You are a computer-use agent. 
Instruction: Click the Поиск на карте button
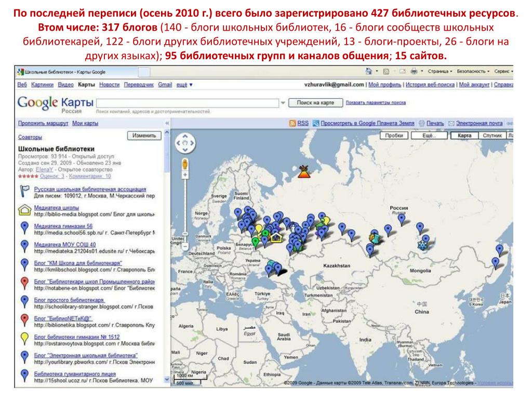pyautogui.click(x=315, y=103)
